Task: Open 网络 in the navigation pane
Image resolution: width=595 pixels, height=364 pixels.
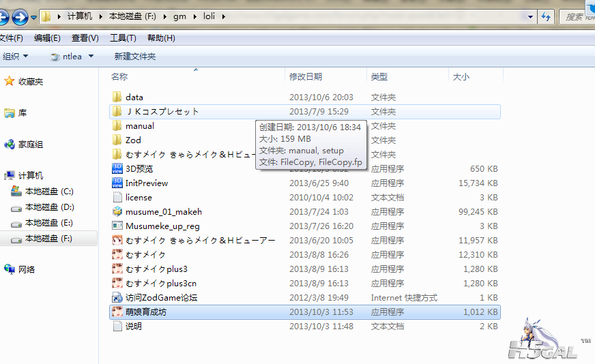Action: 27,269
